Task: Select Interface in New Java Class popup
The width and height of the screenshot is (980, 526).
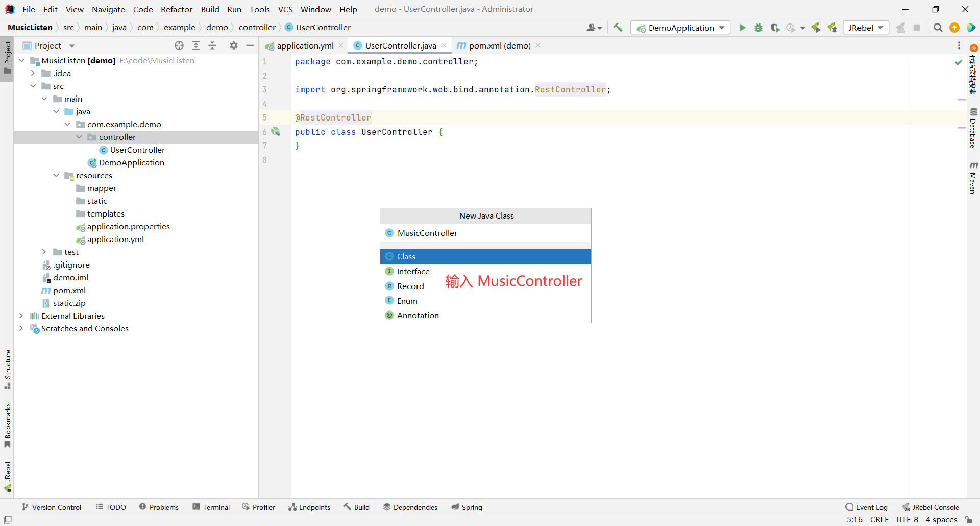Action: [x=485, y=271]
